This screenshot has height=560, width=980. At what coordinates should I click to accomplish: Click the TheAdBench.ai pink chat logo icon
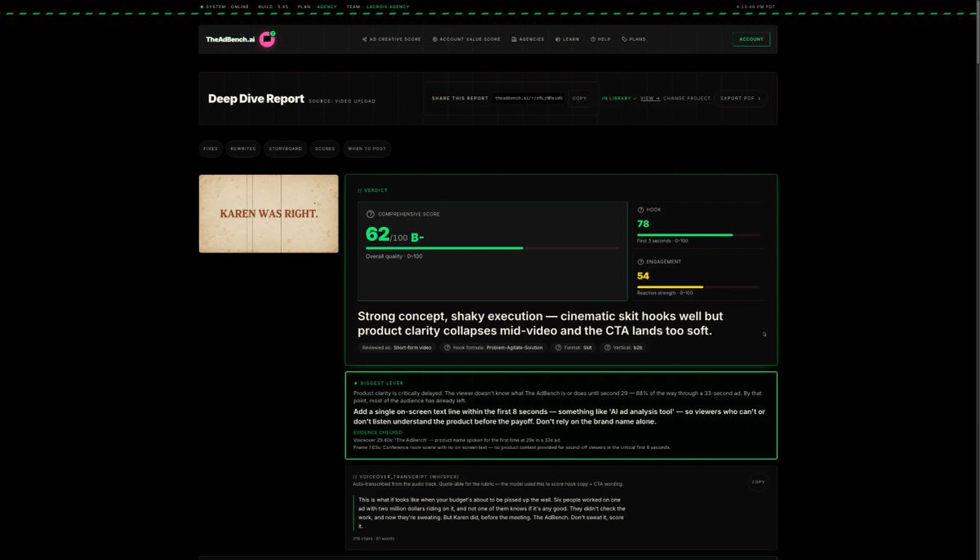click(x=268, y=39)
